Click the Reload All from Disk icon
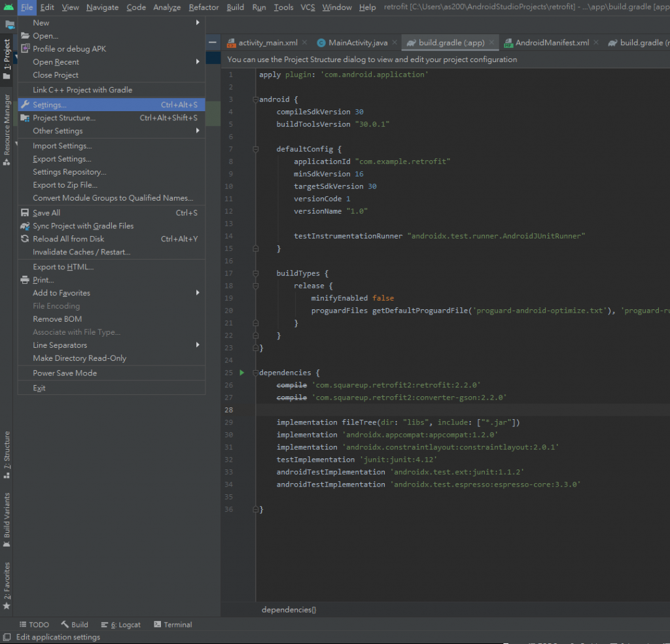Screen dimensions: 670x644 [x=26, y=239]
